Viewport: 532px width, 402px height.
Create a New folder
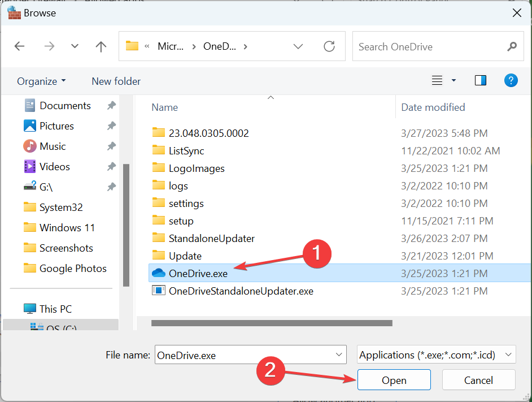click(116, 81)
